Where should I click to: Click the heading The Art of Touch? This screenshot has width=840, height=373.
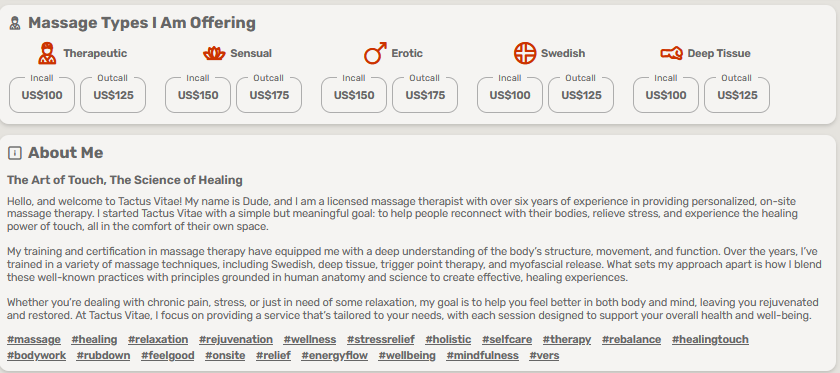[125, 180]
